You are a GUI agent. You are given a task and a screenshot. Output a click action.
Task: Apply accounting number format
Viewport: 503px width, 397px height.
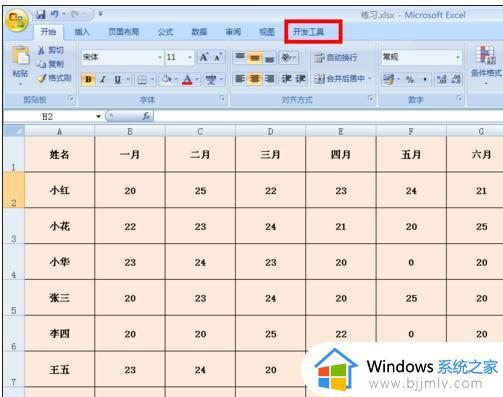[389, 79]
